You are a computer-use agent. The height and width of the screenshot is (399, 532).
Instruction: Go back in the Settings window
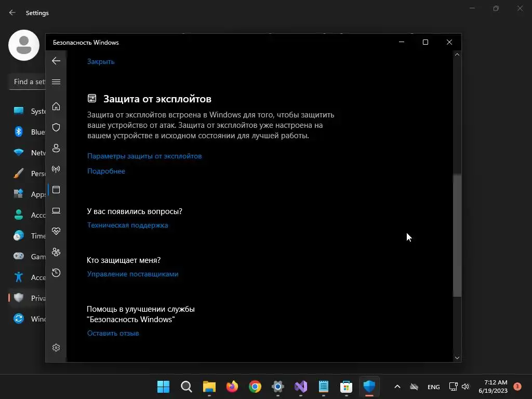click(12, 12)
